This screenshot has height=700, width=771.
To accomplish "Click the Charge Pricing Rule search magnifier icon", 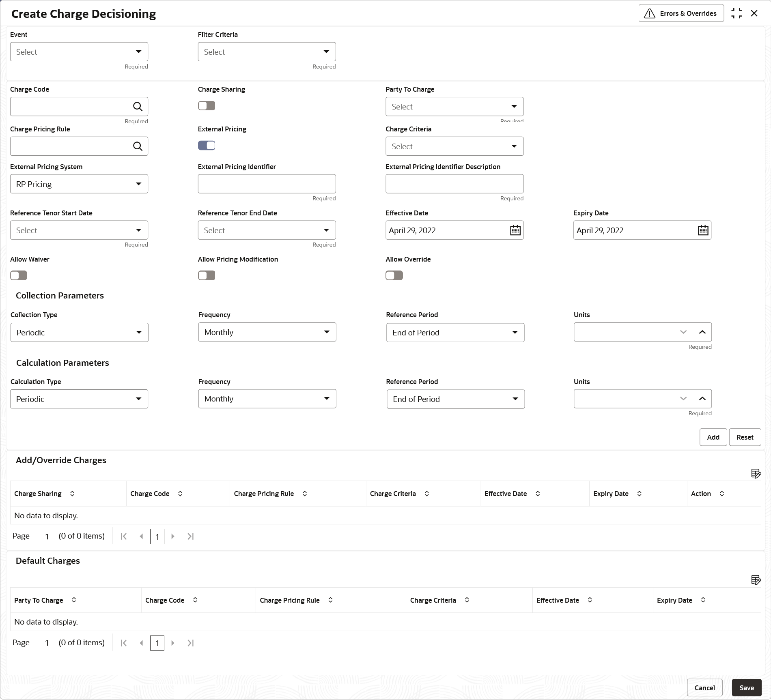I will coord(138,146).
